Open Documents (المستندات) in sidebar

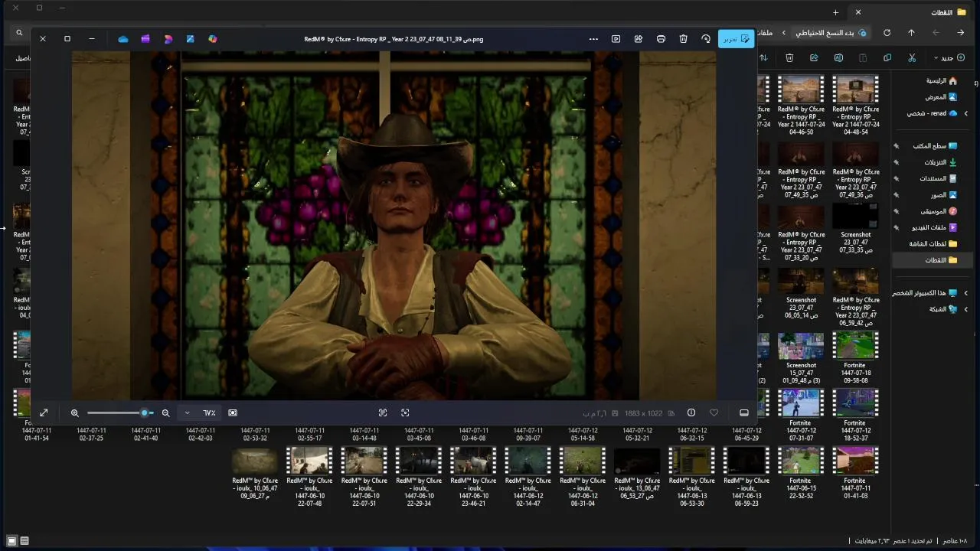938,178
